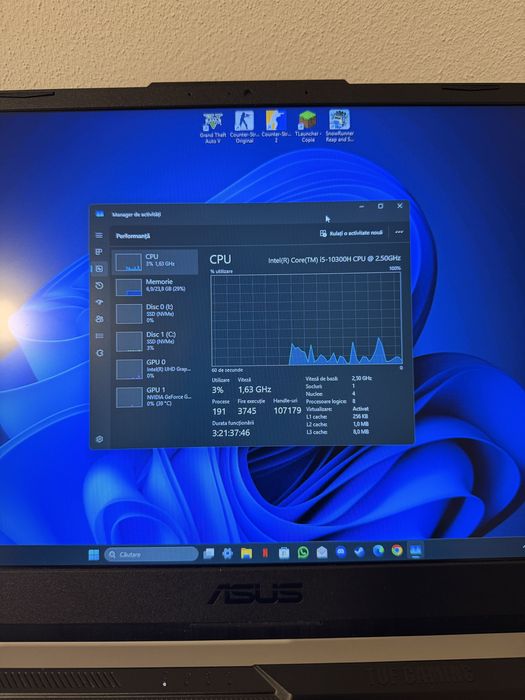Click the '3:21:37:46' uptime value
Image resolution: width=525 pixels, height=700 pixels.
click(x=231, y=433)
